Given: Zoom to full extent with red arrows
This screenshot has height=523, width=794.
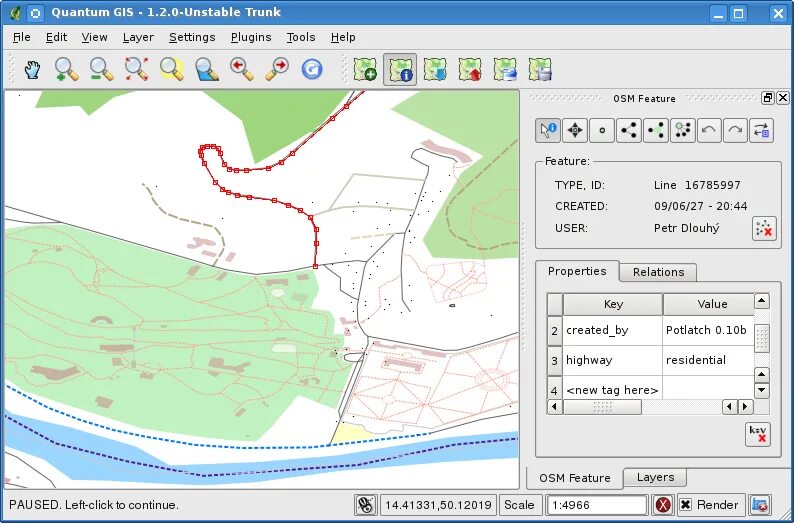Looking at the screenshot, I should point(136,69).
